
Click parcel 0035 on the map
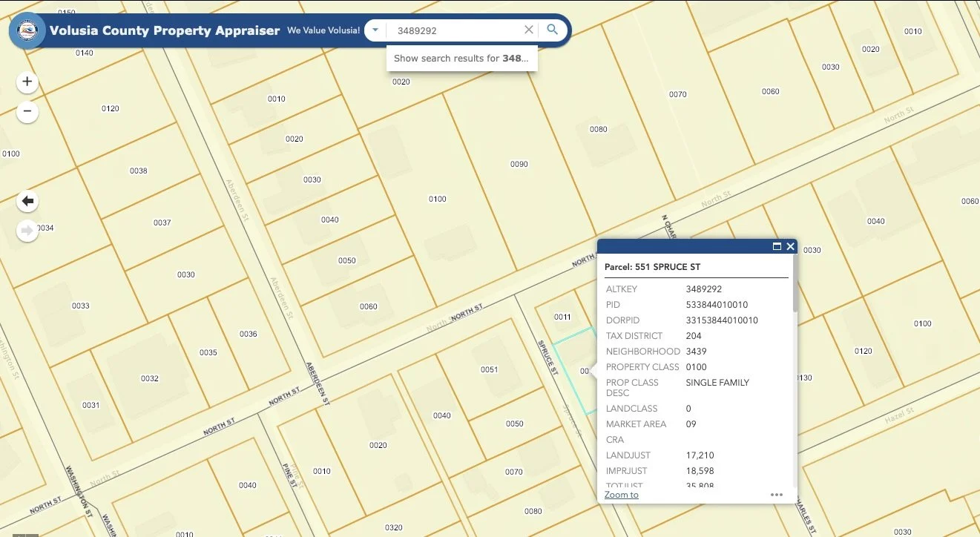208,352
